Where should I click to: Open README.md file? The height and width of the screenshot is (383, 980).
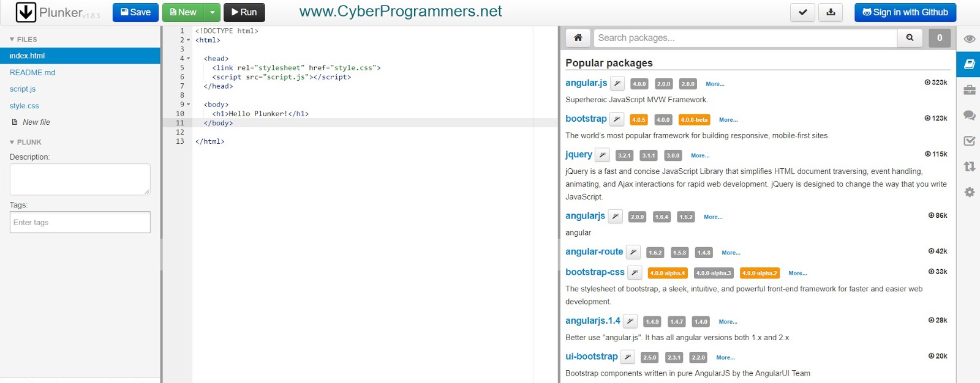(x=32, y=72)
